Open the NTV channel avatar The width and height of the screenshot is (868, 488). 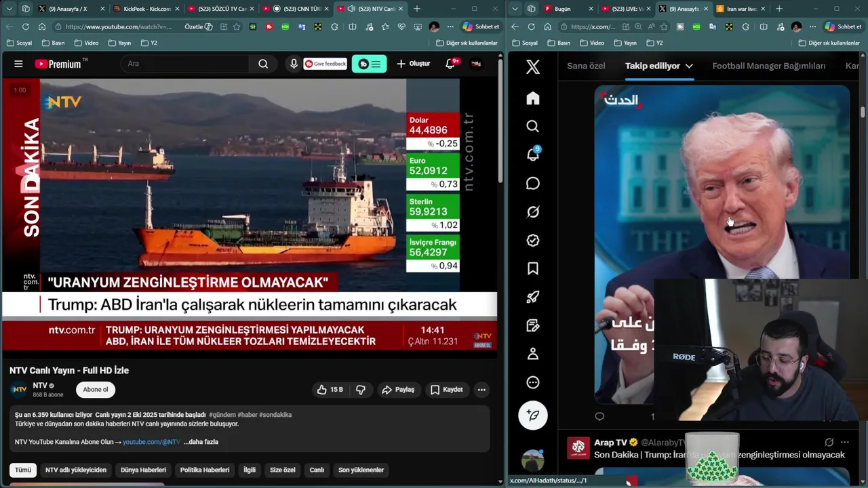tap(19, 390)
